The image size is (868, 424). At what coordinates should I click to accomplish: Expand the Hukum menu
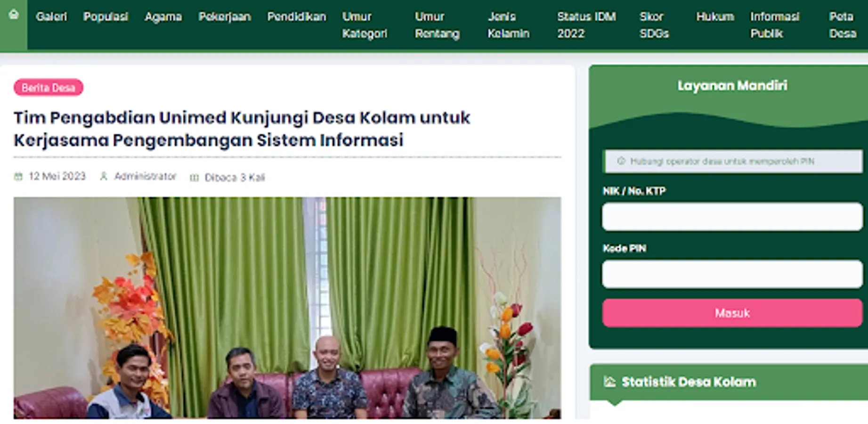click(715, 17)
